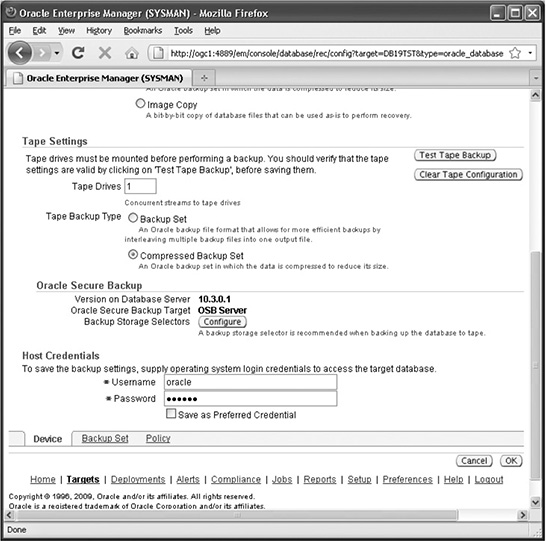Click in the Tape Drives field
Screen dimensions: 547x541
141,186
